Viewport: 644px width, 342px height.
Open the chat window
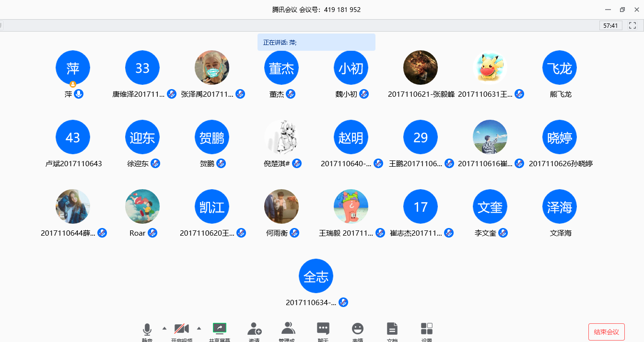(323, 329)
